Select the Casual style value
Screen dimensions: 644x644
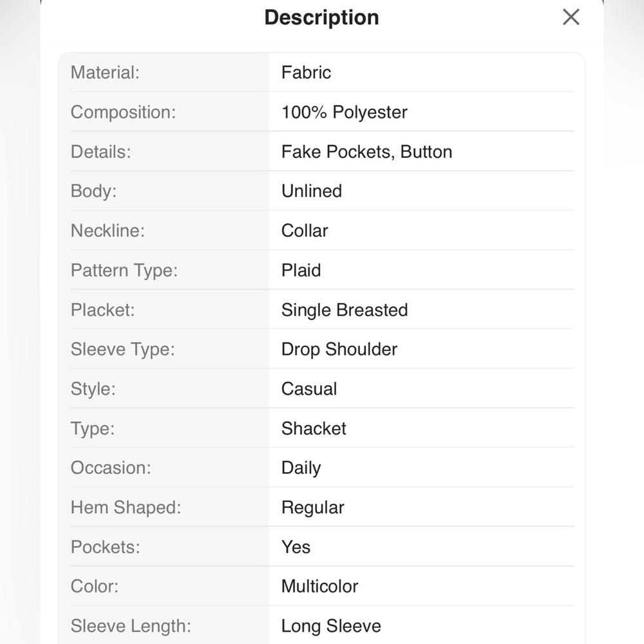pos(309,389)
